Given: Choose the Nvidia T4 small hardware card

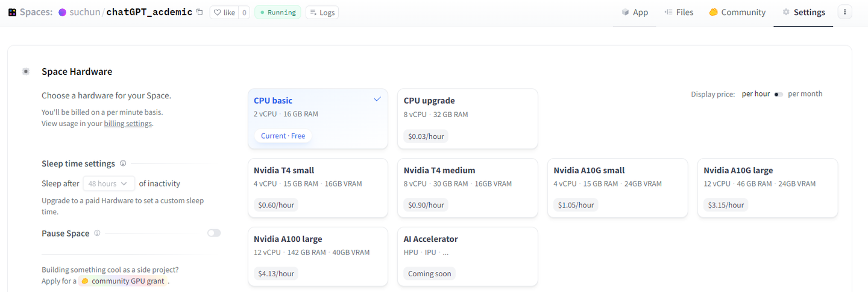Looking at the screenshot, I should click(x=318, y=188).
